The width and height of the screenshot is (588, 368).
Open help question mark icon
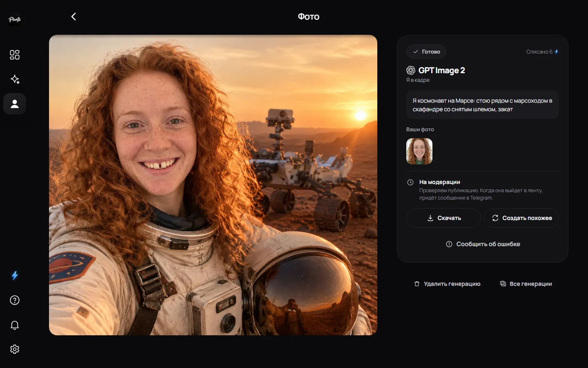tap(15, 301)
